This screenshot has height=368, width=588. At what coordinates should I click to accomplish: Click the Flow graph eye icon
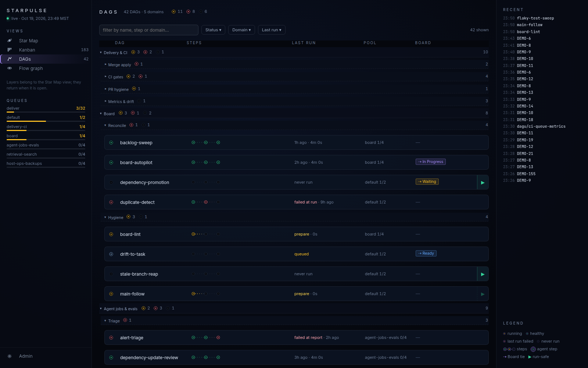click(x=10, y=68)
